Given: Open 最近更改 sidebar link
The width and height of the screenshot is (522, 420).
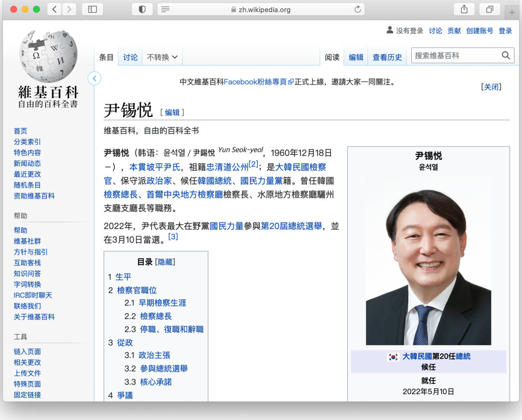Looking at the screenshot, I should coord(27,174).
